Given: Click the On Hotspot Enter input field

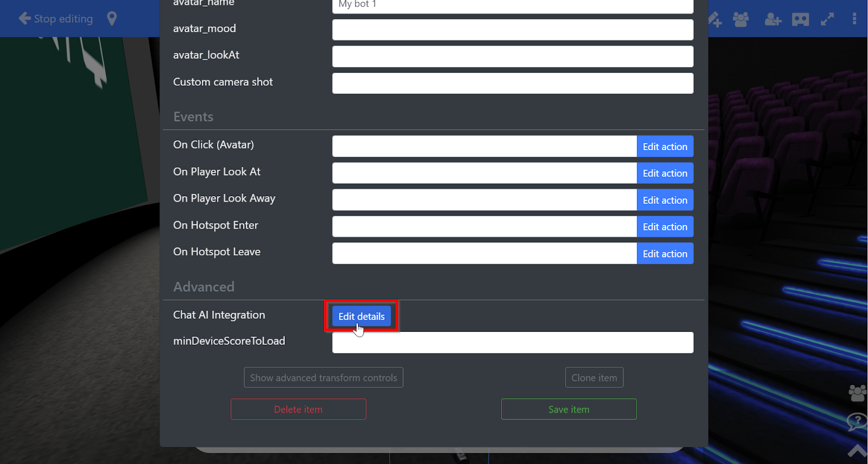Looking at the screenshot, I should tap(484, 227).
